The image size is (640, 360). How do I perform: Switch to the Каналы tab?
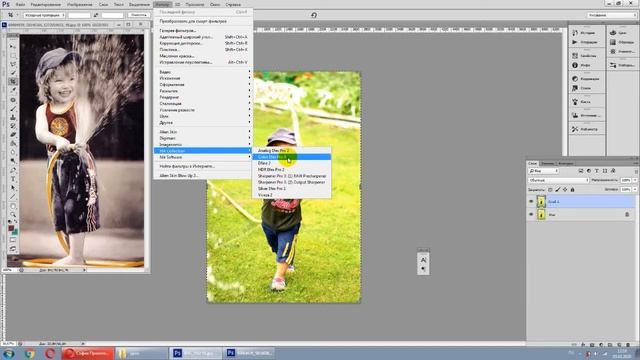(547, 163)
